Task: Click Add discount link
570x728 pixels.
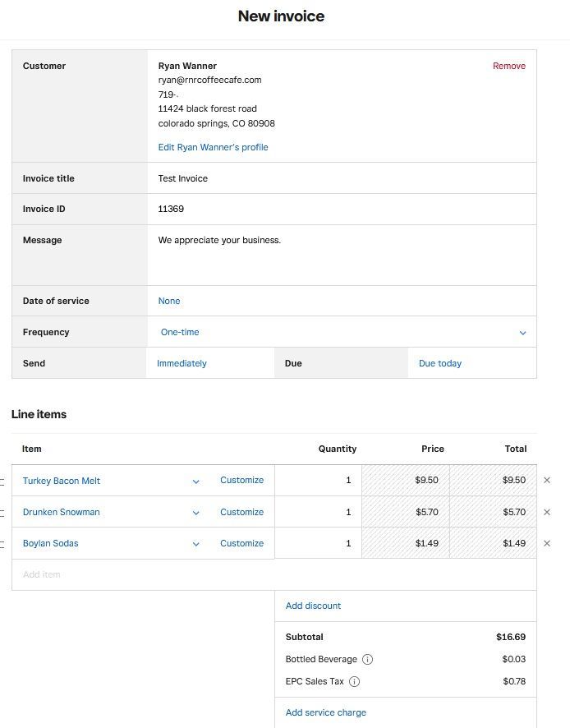Action: click(x=313, y=606)
